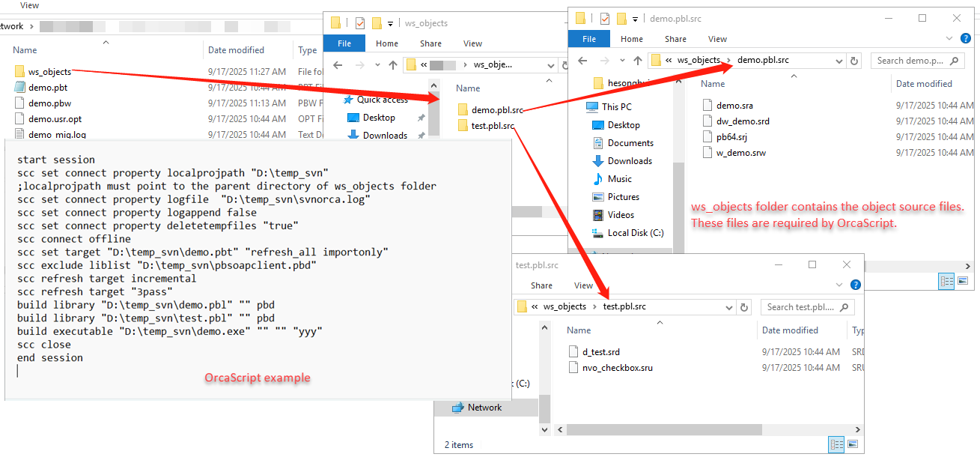The width and height of the screenshot is (980, 457).
Task: Open the Help icon in test.pbl.src window
Action: pyautogui.click(x=856, y=285)
